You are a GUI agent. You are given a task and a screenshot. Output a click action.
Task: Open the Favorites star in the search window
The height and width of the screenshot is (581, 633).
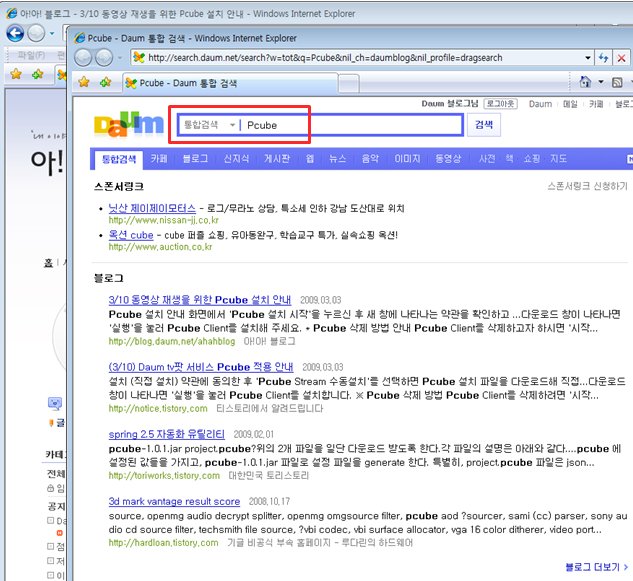84,82
